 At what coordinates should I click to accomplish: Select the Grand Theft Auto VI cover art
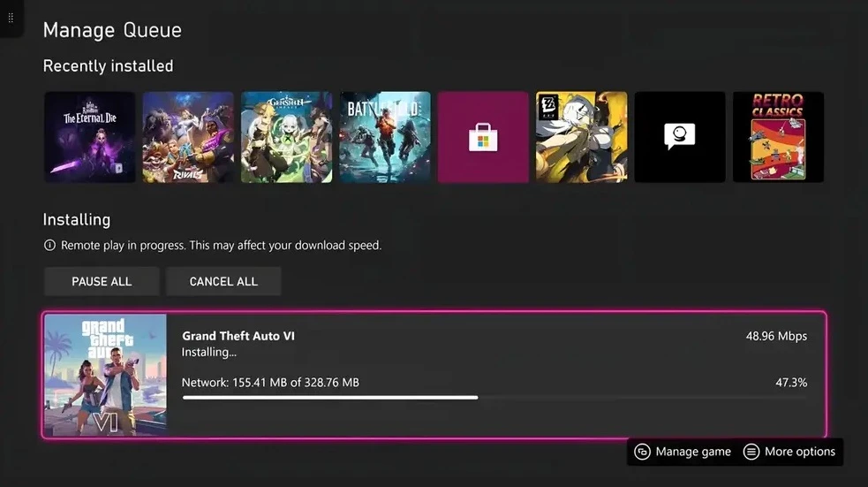tap(105, 375)
